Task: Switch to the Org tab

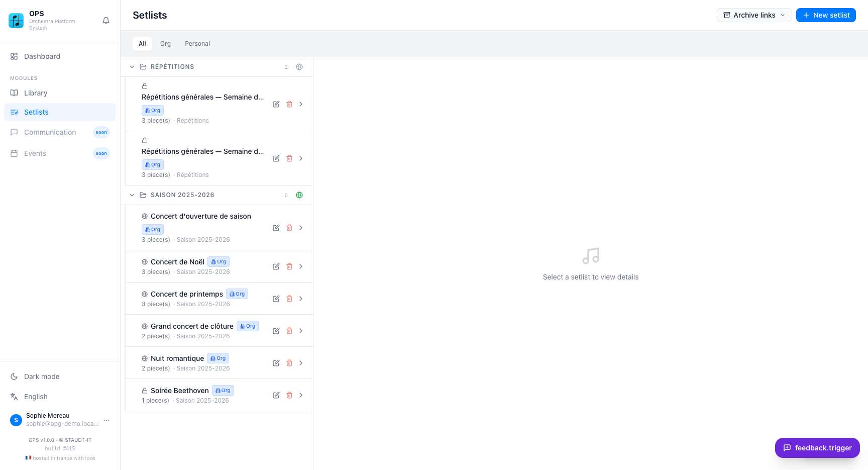Action: 165,44
